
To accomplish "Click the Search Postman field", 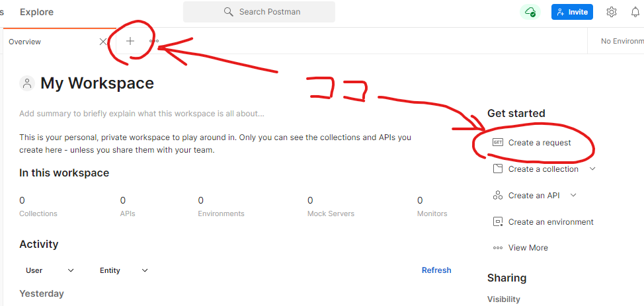I will (259, 12).
